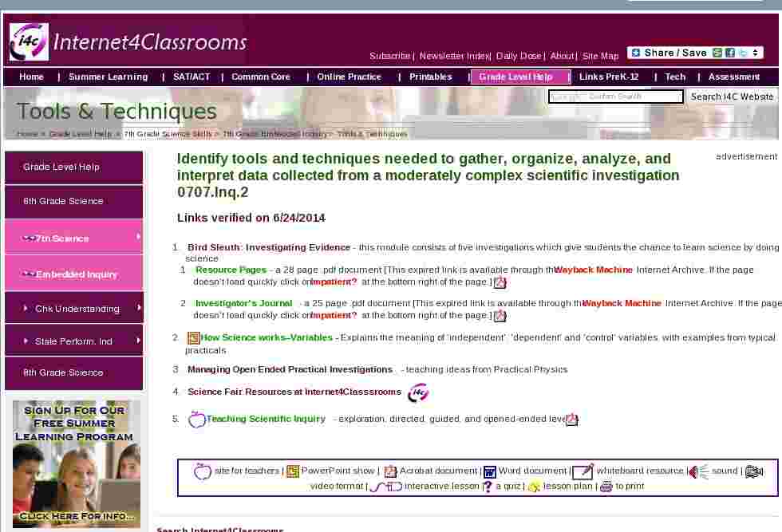
Task: Open the Links PreK-12 menu item
Action: (609, 77)
